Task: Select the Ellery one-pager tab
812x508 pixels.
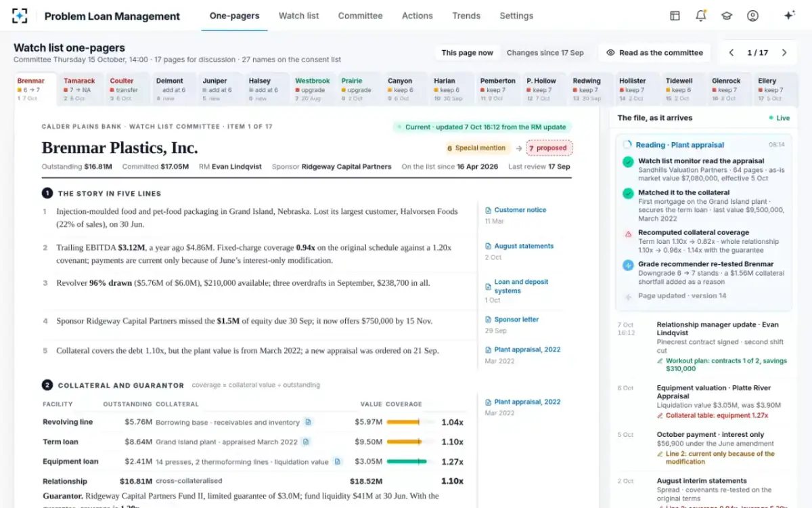Action: [x=776, y=89]
